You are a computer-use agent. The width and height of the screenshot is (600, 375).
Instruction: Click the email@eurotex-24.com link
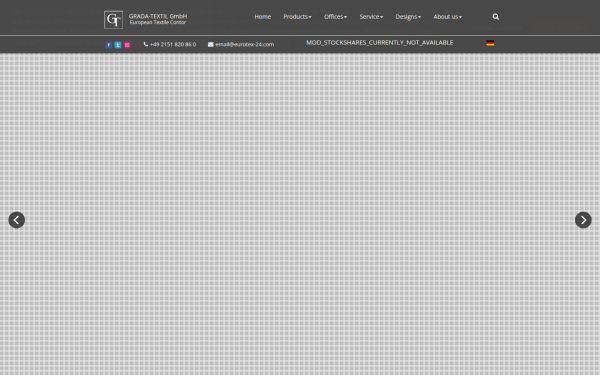click(x=245, y=44)
